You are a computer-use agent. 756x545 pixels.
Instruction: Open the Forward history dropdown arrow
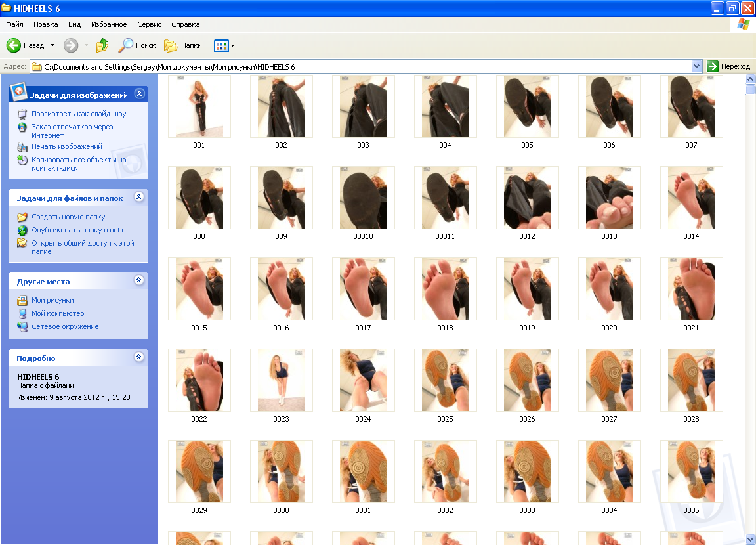[x=87, y=45]
